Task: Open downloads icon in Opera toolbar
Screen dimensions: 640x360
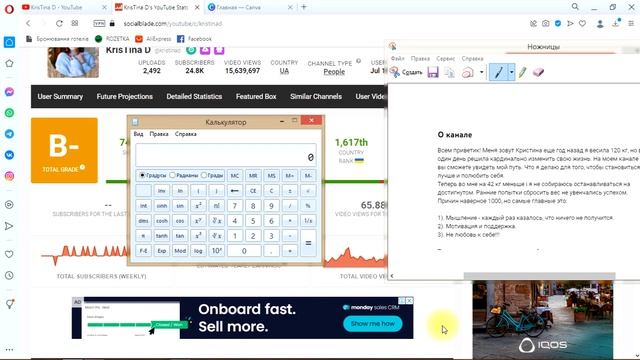Action: (616, 24)
